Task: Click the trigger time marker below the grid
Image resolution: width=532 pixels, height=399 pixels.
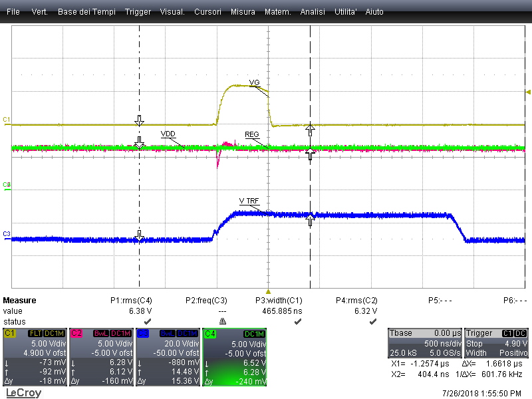Action: point(268,291)
